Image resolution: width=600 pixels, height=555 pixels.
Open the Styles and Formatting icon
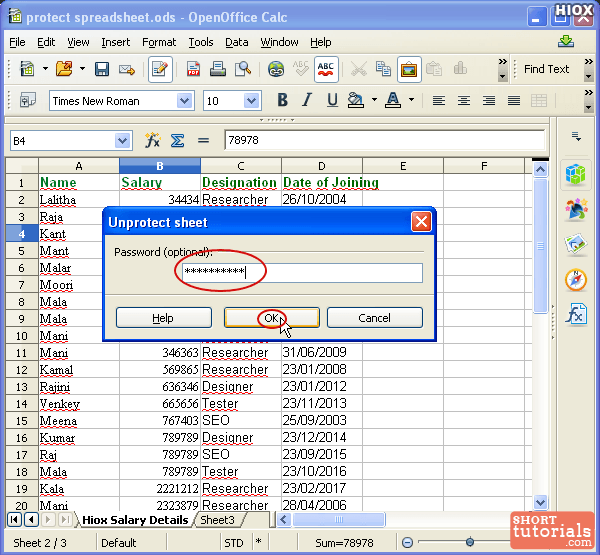tap(28, 101)
